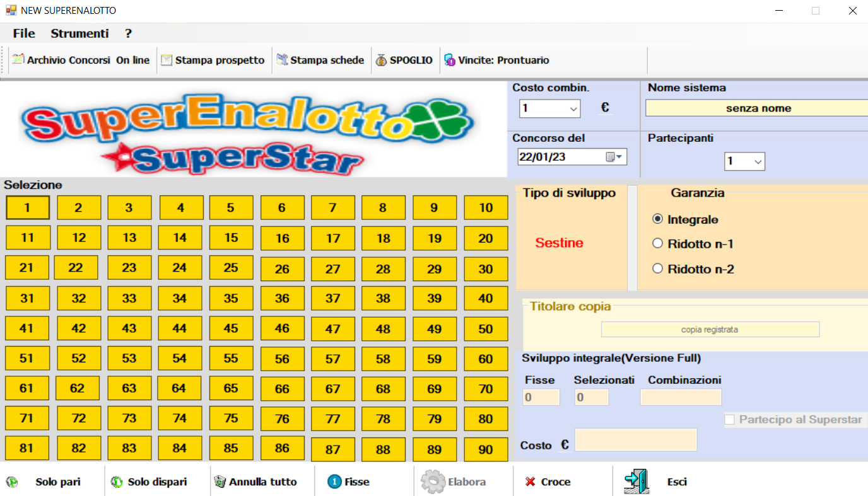Open Vincite: Prontuario icon
868x496 pixels.
tap(450, 61)
